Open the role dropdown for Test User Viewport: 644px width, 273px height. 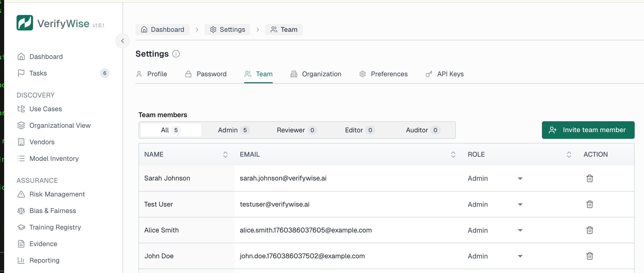pyautogui.click(x=520, y=204)
